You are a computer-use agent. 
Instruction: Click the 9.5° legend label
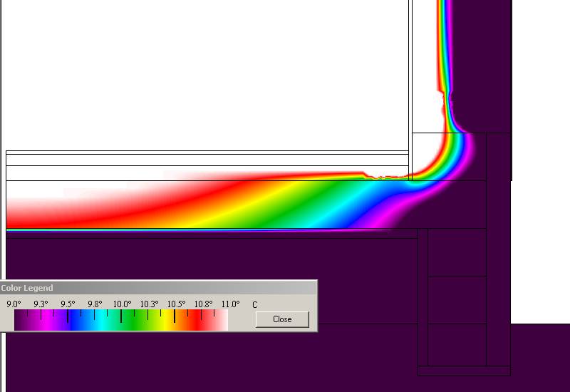(x=68, y=304)
